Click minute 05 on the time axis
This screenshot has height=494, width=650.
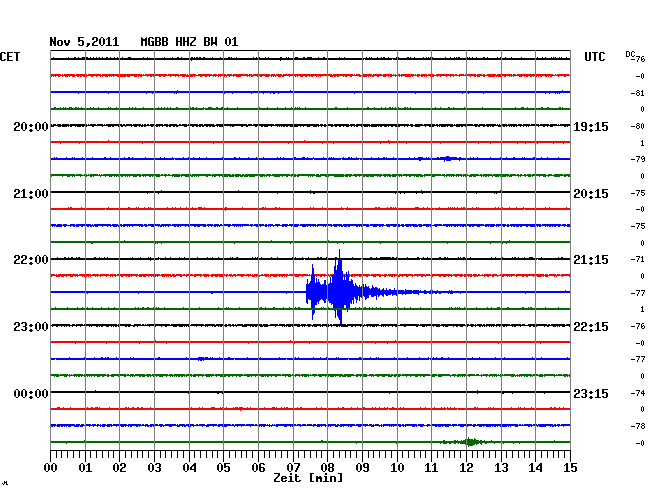click(x=223, y=467)
